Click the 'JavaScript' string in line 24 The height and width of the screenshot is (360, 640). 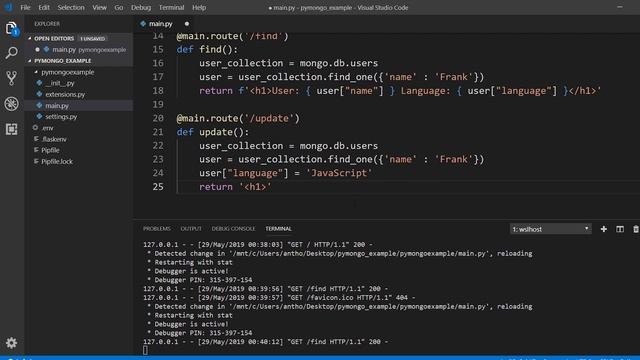[339, 173]
